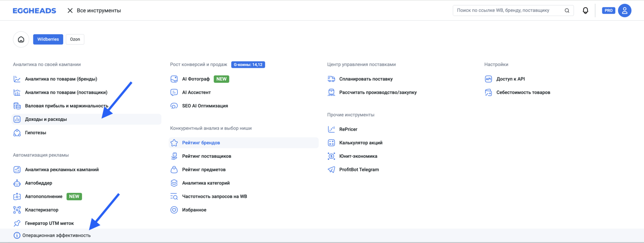
Task: Click the Аналитика категорий layers icon
Action: click(174, 183)
